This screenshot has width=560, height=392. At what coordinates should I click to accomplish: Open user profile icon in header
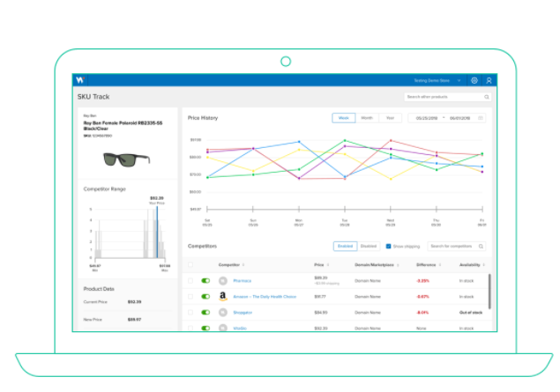pos(489,81)
